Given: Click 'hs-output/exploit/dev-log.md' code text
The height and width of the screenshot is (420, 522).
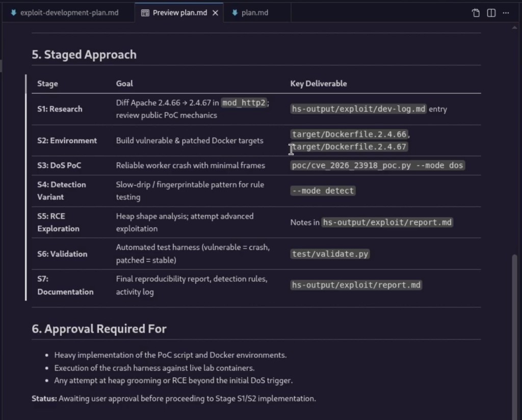Looking at the screenshot, I should pyautogui.click(x=358, y=109).
